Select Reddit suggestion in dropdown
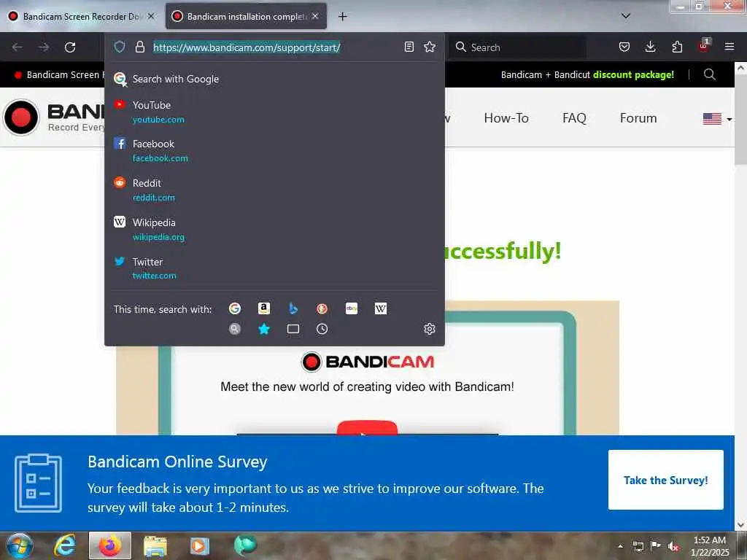This screenshot has height=560, width=747. pos(274,190)
